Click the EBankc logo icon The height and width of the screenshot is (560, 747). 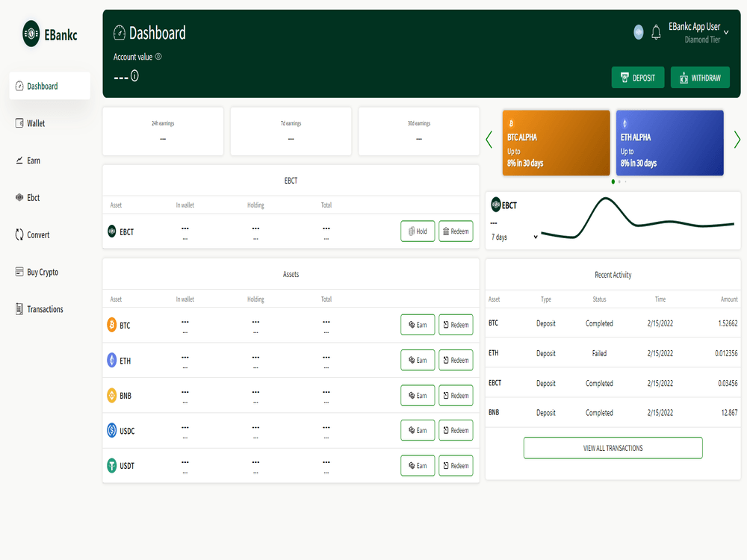31,34
